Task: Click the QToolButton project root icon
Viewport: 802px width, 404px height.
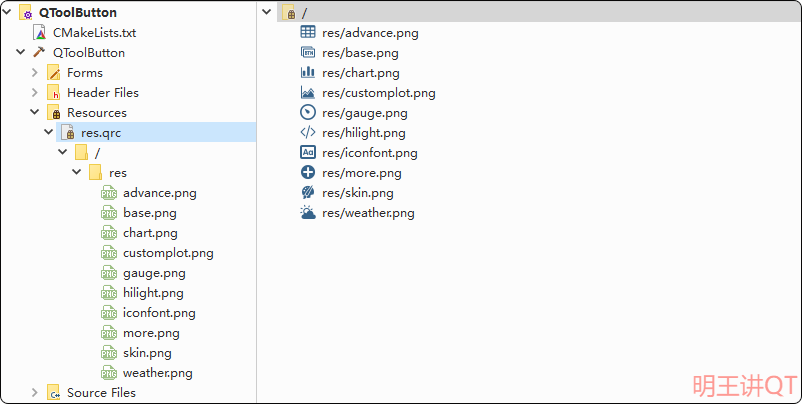Action: (x=26, y=12)
